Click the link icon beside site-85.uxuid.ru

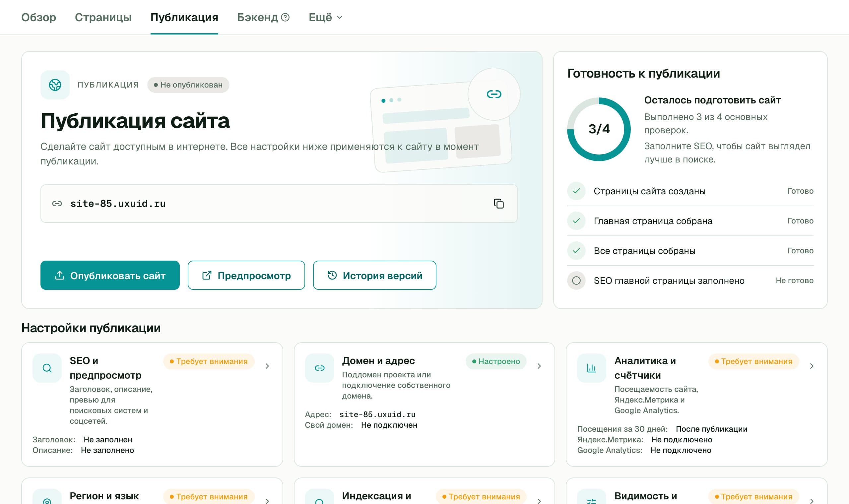(x=57, y=204)
